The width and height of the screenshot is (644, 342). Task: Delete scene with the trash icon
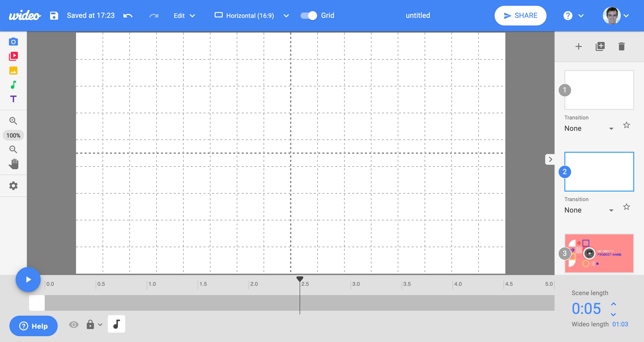pos(621,46)
